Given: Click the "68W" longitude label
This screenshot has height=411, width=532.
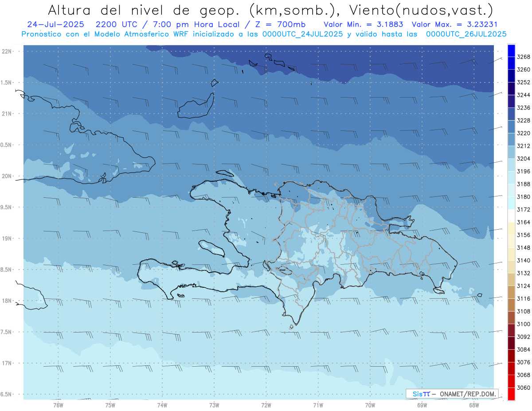Looking at the screenshot, I should (474, 405).
